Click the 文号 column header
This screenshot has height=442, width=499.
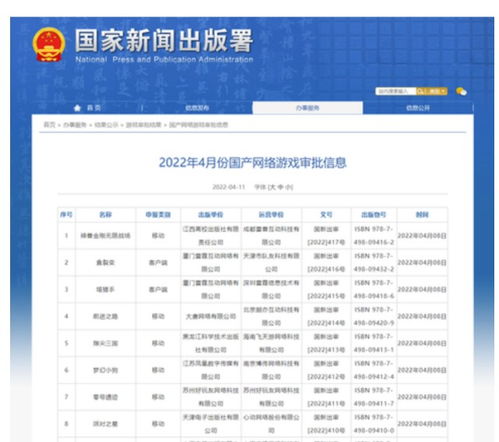coord(326,215)
